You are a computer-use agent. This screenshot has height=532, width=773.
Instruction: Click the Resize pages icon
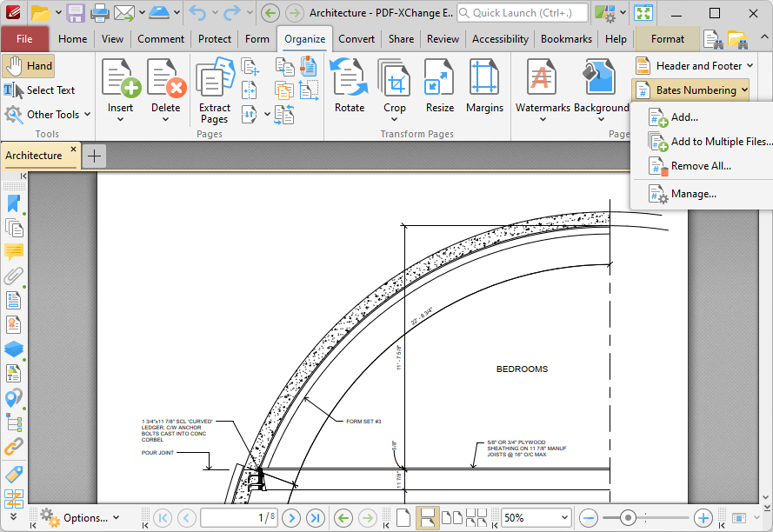tap(440, 76)
